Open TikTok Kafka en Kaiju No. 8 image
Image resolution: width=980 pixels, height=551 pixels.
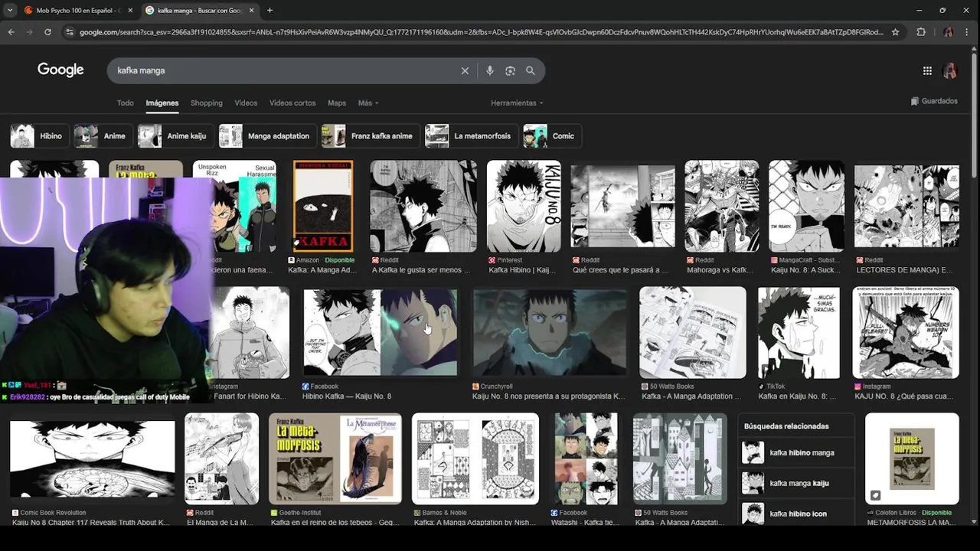(x=799, y=333)
